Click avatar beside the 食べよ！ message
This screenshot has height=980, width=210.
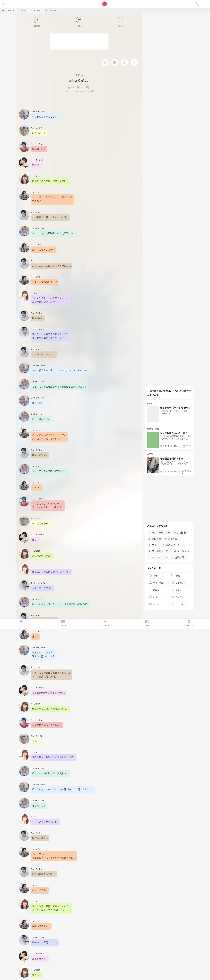[x=24, y=163]
